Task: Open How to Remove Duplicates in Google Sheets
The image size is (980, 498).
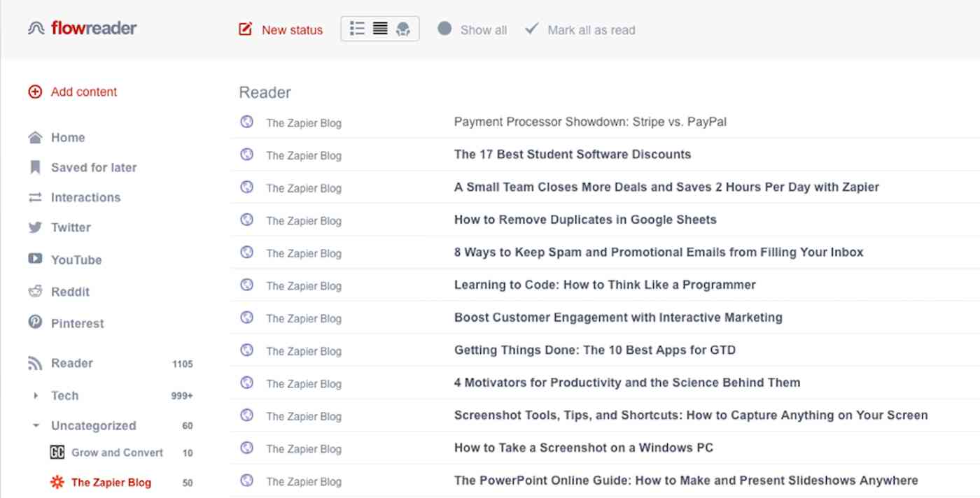Action: point(585,220)
